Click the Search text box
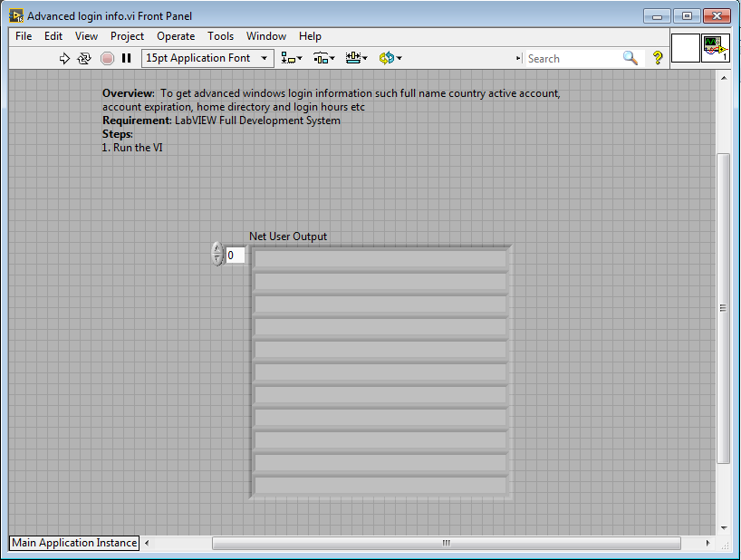 [571, 58]
